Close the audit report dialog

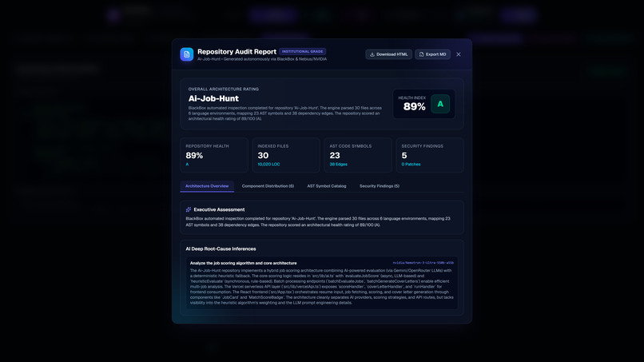(459, 54)
